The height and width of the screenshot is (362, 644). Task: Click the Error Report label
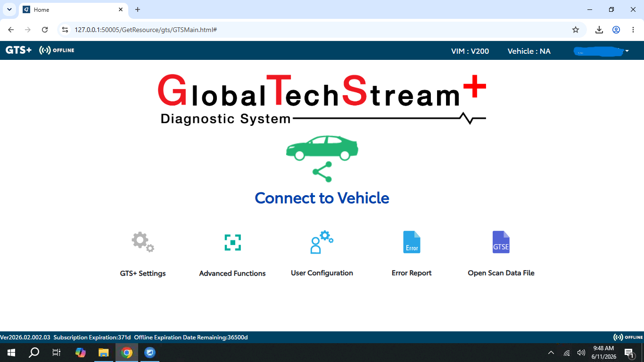[412, 273]
